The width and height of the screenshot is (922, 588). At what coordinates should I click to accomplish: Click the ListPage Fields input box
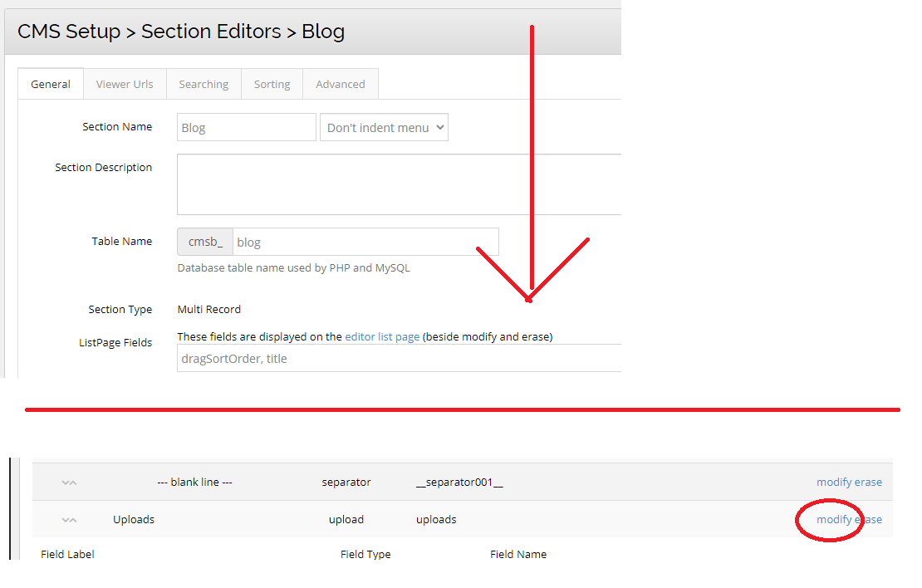(399, 359)
